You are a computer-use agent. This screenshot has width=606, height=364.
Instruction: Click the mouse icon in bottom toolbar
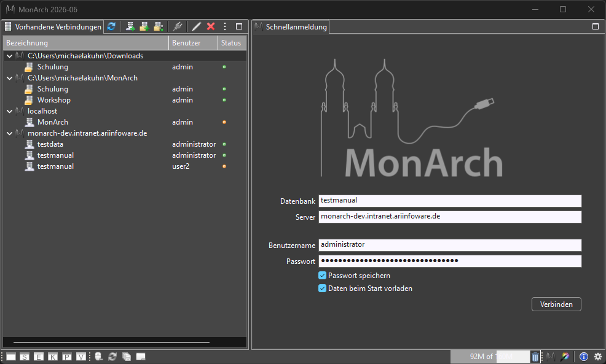[99, 356]
